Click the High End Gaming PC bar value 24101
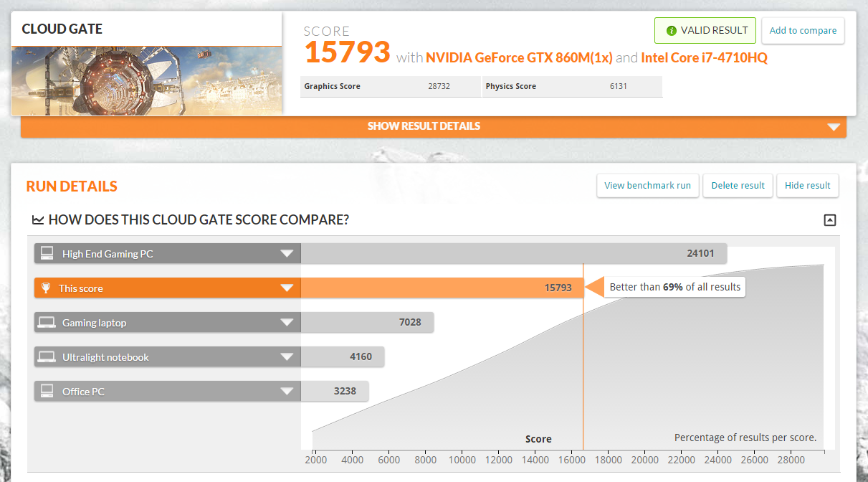868x482 pixels. coord(700,253)
